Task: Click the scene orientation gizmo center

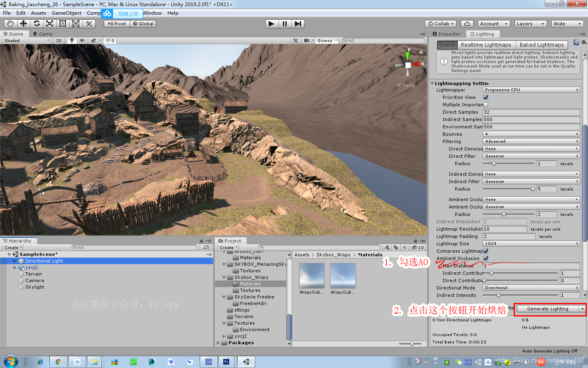Action: tap(408, 65)
